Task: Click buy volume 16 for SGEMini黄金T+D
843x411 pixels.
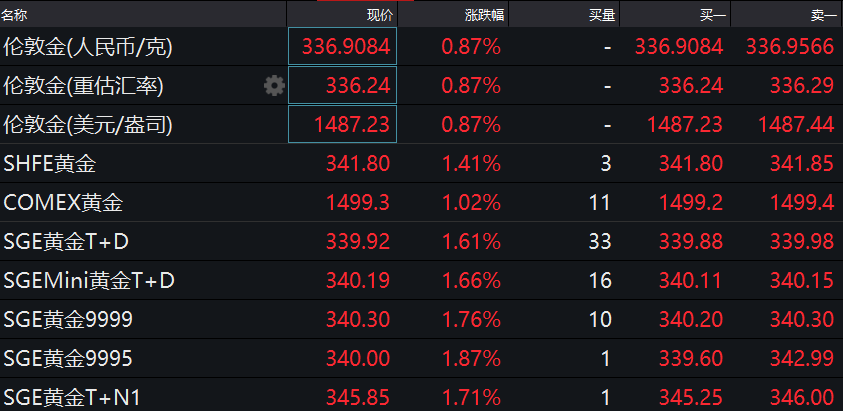Action: (x=600, y=281)
